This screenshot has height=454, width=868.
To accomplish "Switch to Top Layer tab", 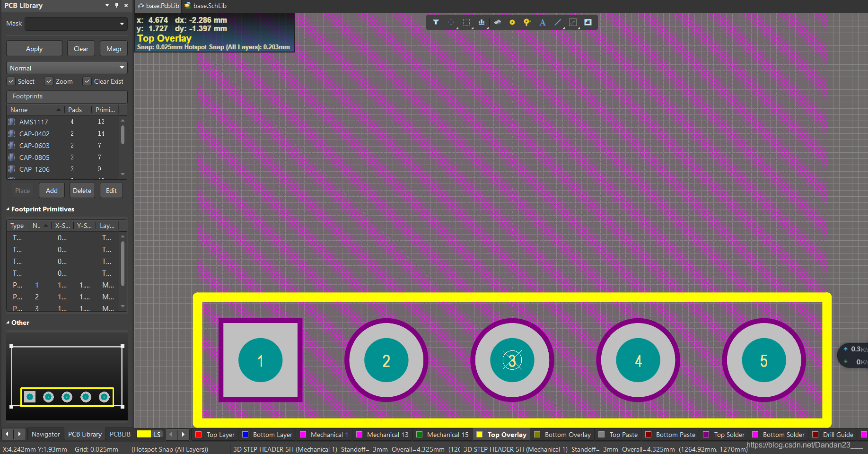I will tap(215, 435).
